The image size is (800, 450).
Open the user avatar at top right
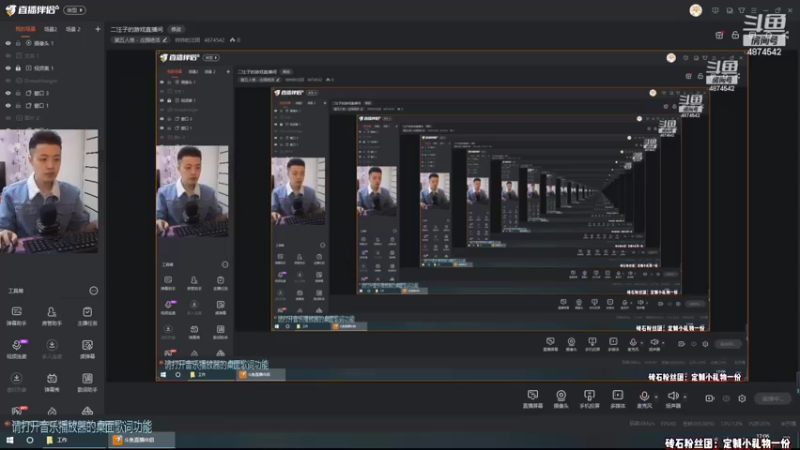[x=695, y=10]
